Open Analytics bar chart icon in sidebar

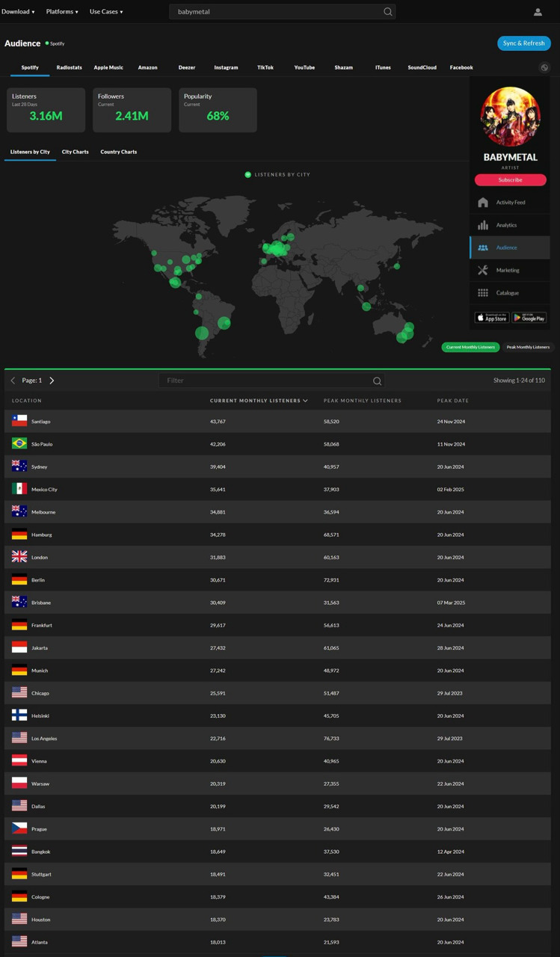click(x=483, y=225)
